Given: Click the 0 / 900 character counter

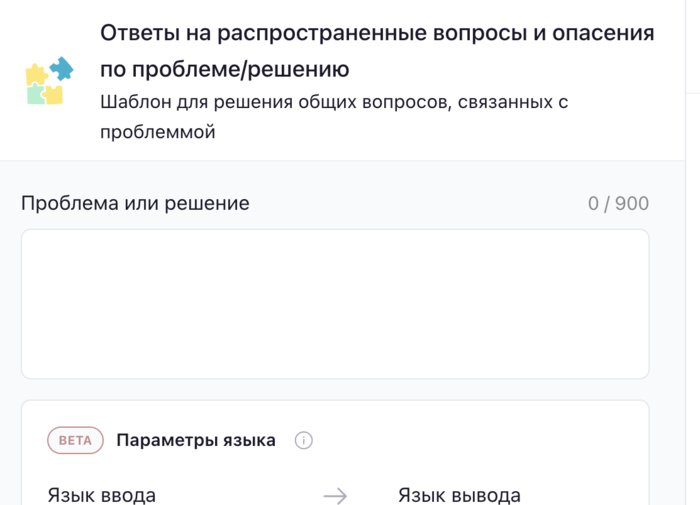Looking at the screenshot, I should [x=618, y=204].
